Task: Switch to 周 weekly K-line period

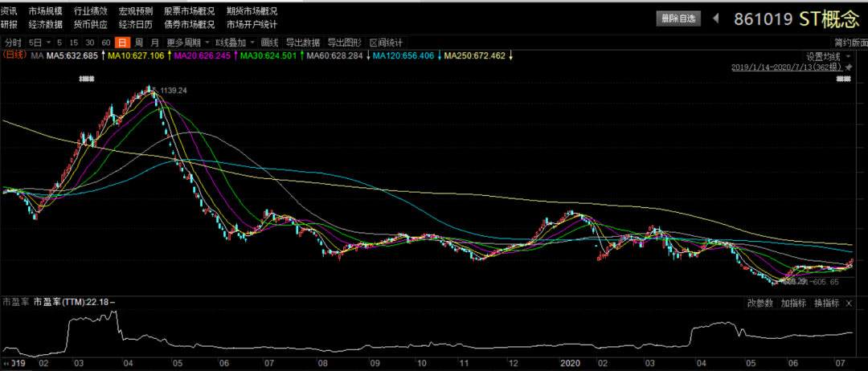Action: pos(138,43)
